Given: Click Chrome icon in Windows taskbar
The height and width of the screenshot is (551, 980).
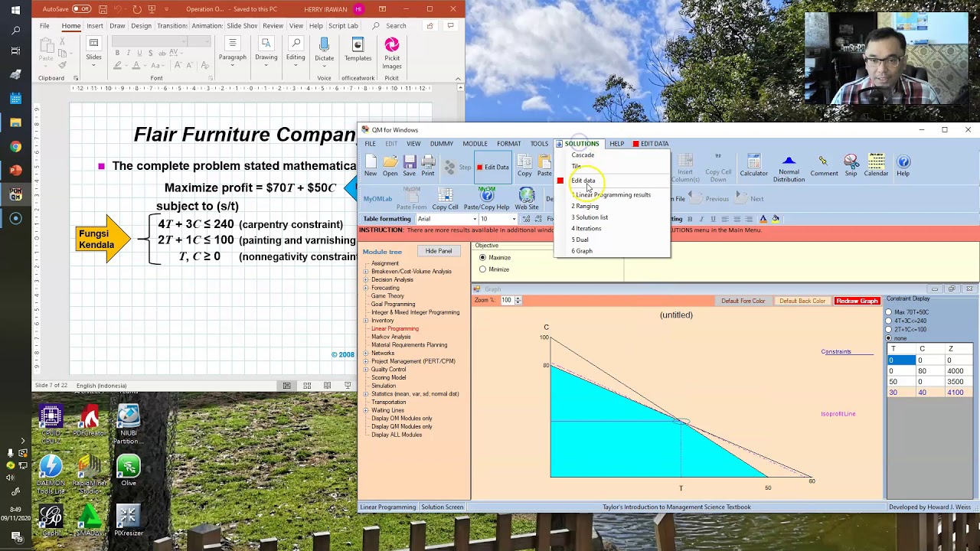Looking at the screenshot, I should coord(15,146).
